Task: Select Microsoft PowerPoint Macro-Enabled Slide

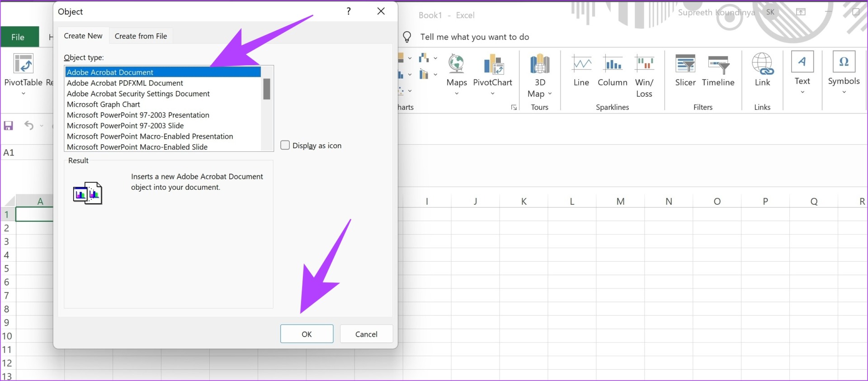Action: (163, 147)
